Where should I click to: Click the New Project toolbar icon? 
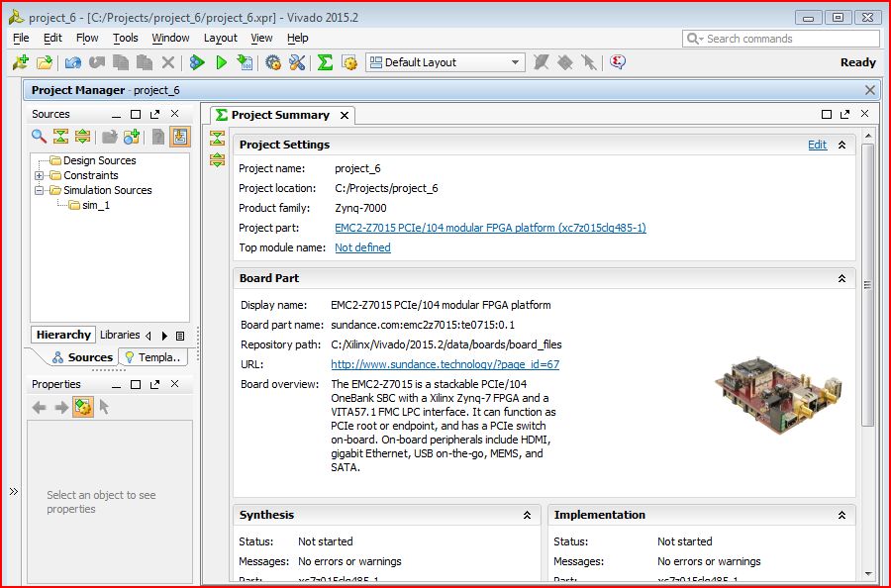(x=20, y=62)
